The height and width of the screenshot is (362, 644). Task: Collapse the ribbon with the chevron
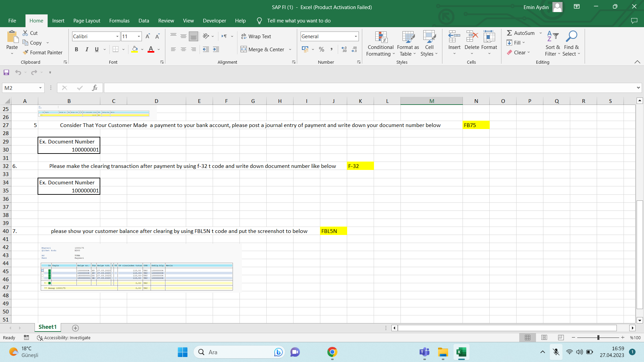[637, 62]
